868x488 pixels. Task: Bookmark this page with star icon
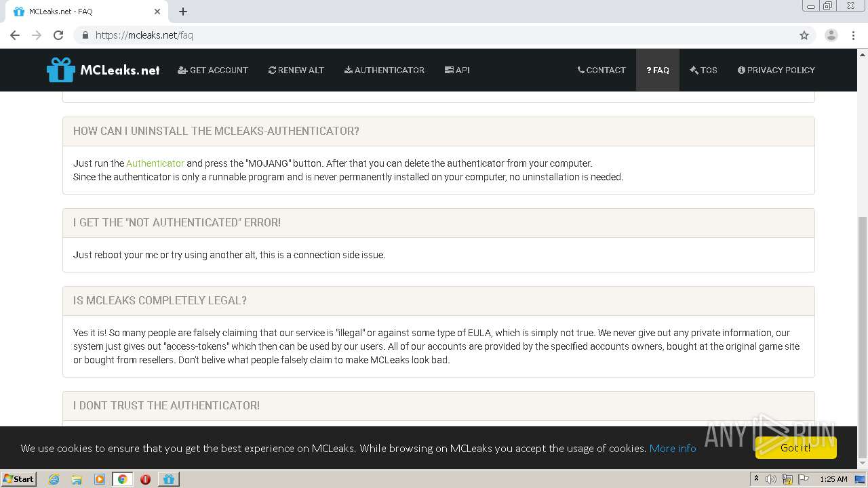click(x=804, y=35)
